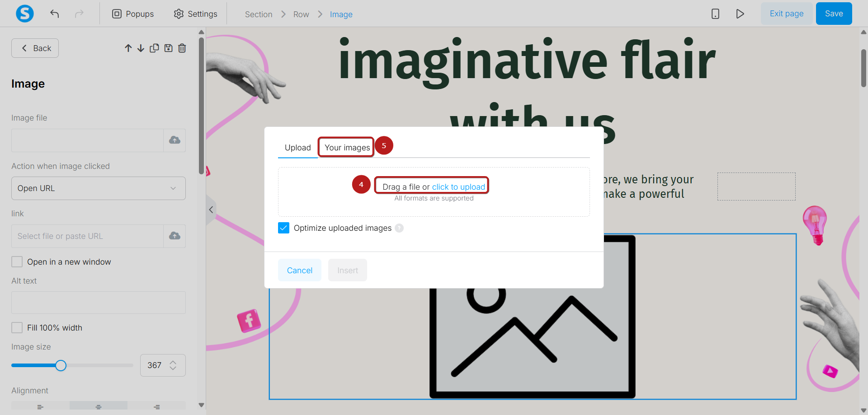The image size is (868, 415).
Task: Save the page
Action: coord(834,14)
